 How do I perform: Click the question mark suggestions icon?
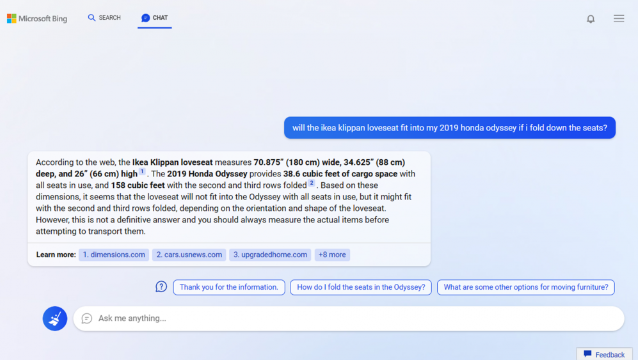coord(162,288)
